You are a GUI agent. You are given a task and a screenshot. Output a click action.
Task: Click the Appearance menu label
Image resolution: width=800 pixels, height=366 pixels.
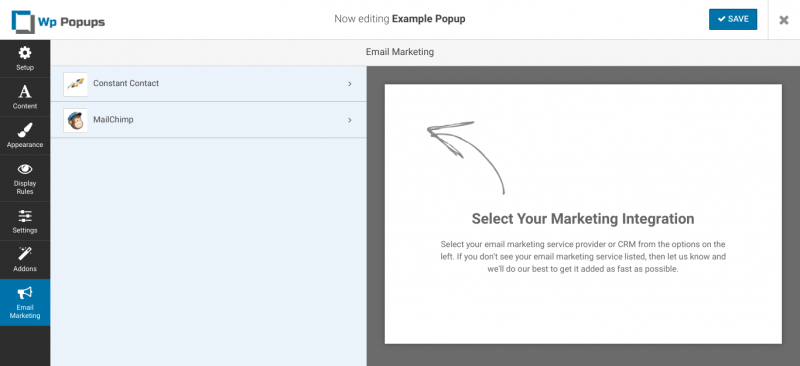25,145
